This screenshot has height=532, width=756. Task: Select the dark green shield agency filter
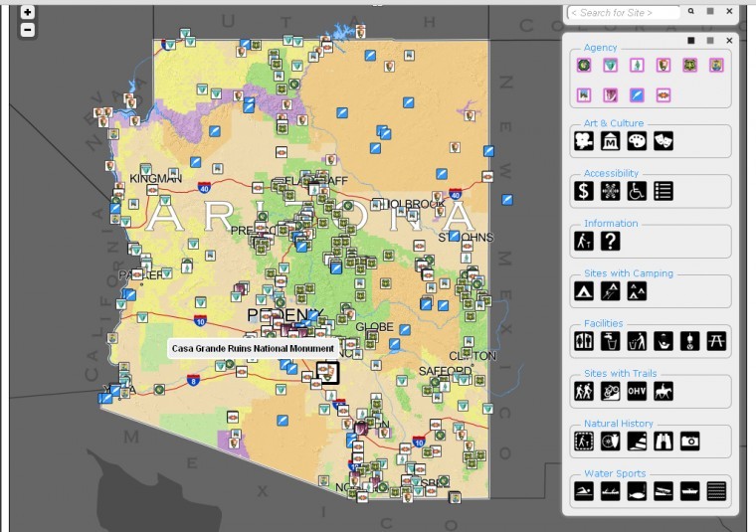[690, 65]
